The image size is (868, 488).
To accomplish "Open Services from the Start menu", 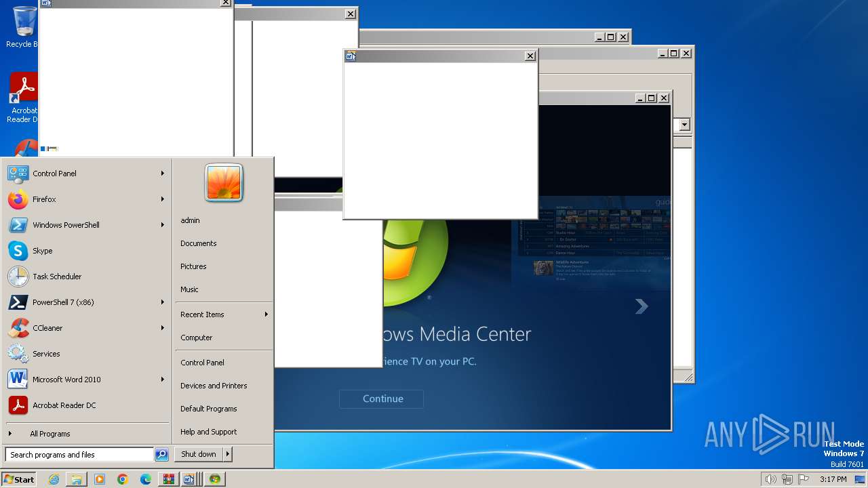I will 87,354.
